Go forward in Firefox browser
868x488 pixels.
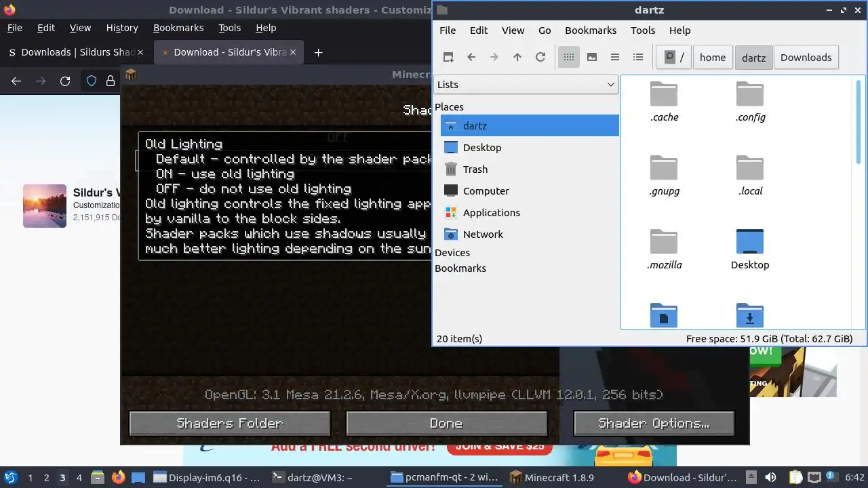[x=41, y=81]
